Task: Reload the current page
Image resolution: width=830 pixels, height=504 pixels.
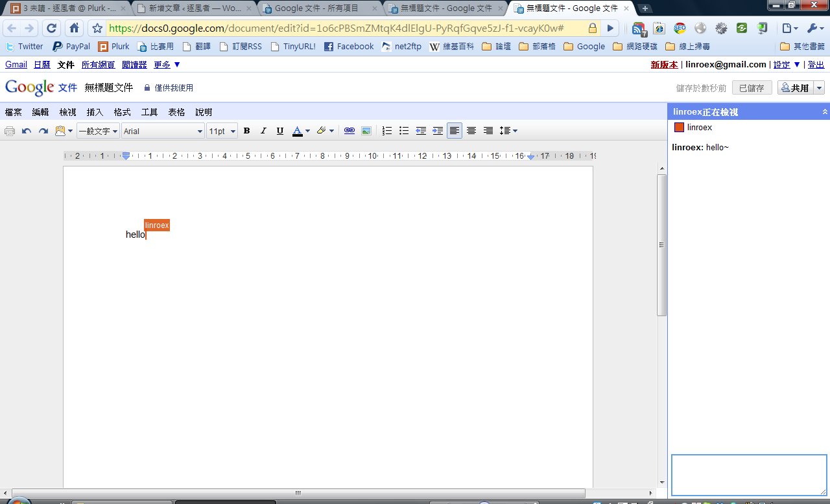Action: pos(52,29)
